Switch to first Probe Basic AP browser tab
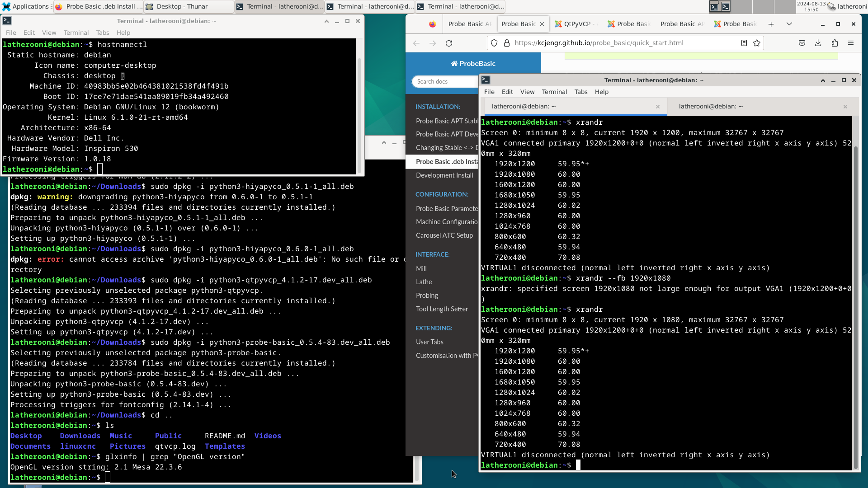The height and width of the screenshot is (488, 868). pos(469,24)
